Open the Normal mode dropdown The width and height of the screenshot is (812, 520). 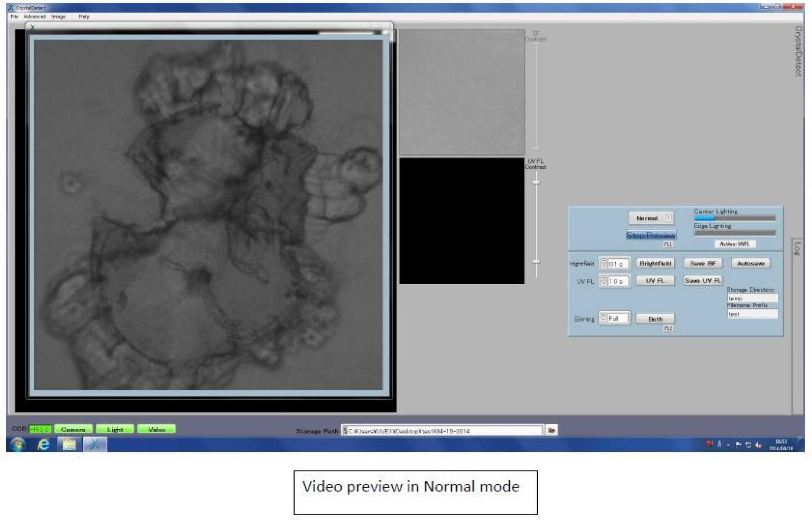pyautogui.click(x=668, y=218)
